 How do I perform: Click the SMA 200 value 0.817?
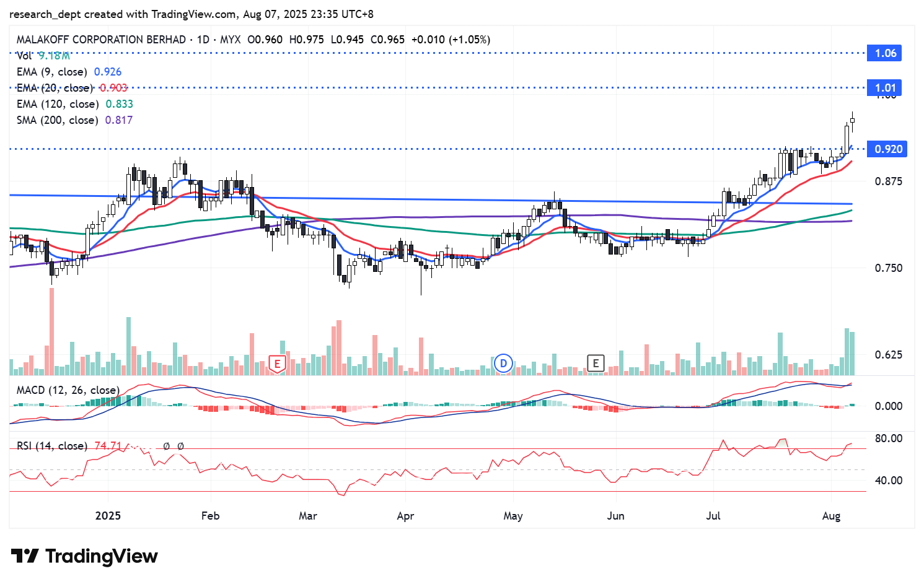[119, 120]
